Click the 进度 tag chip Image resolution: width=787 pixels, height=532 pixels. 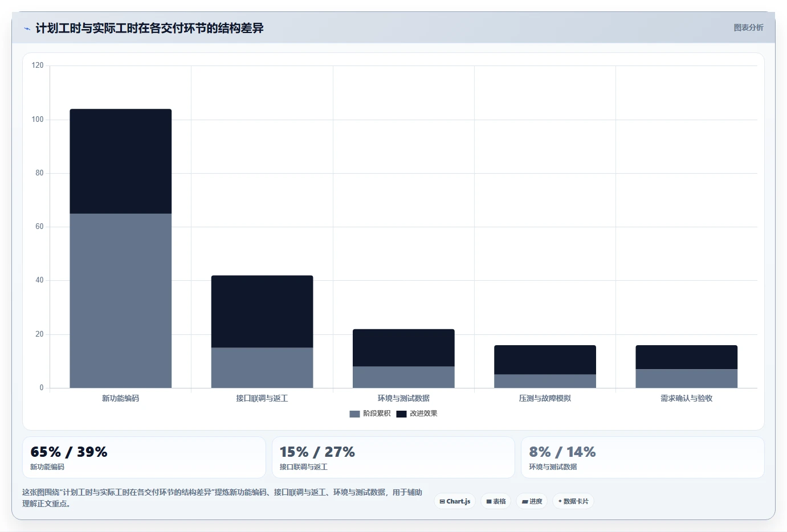pyautogui.click(x=532, y=501)
